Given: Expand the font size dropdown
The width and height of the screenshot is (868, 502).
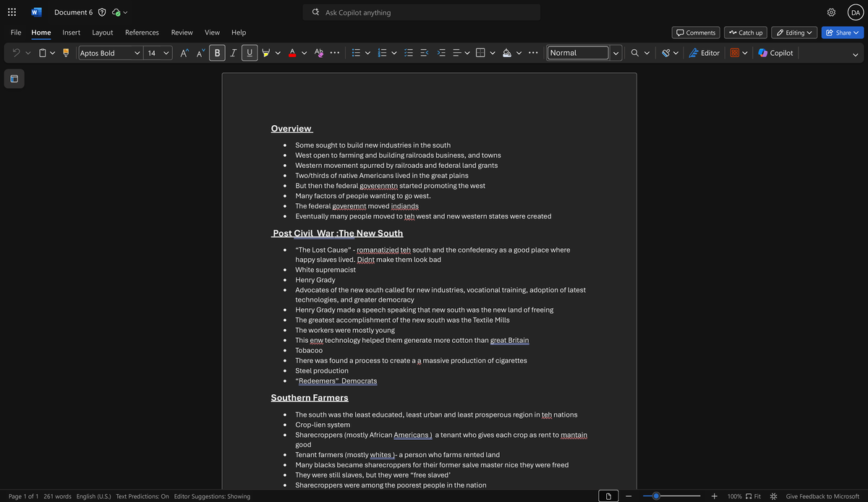Looking at the screenshot, I should pyautogui.click(x=166, y=53).
